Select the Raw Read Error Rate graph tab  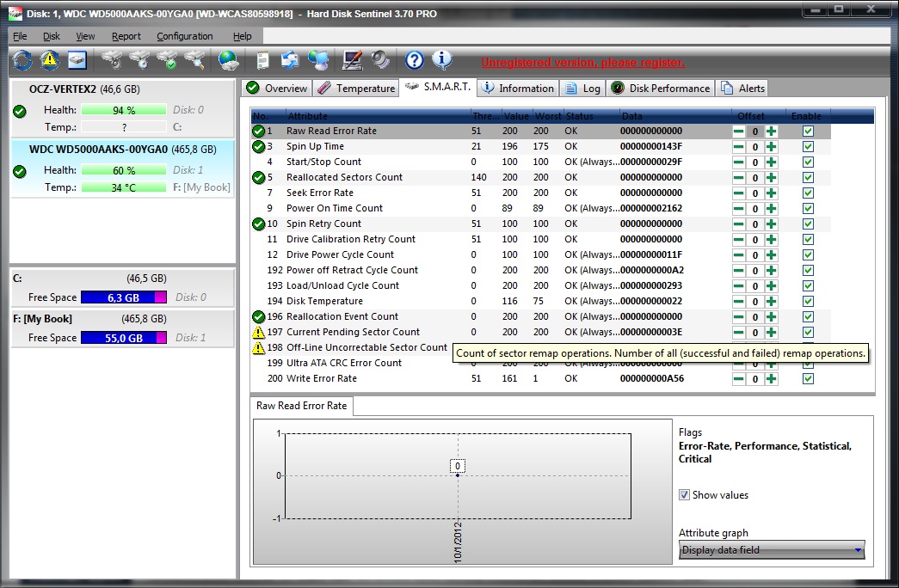302,406
